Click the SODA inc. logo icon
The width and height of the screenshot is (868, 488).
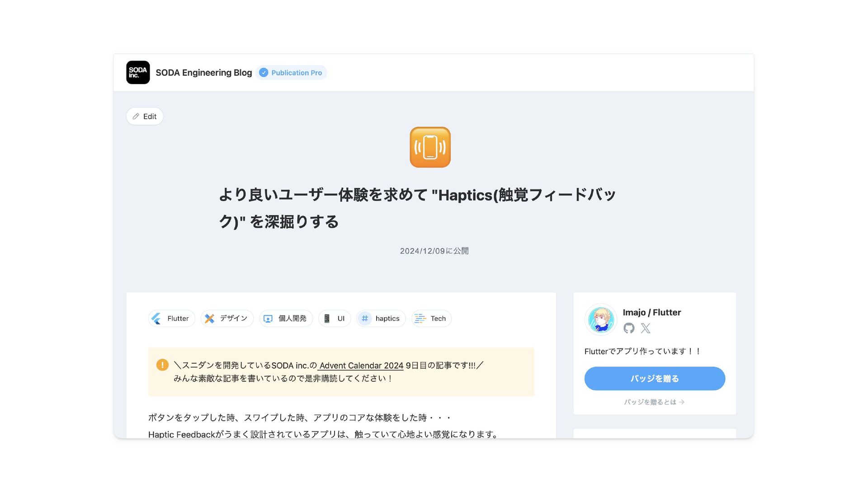click(138, 72)
